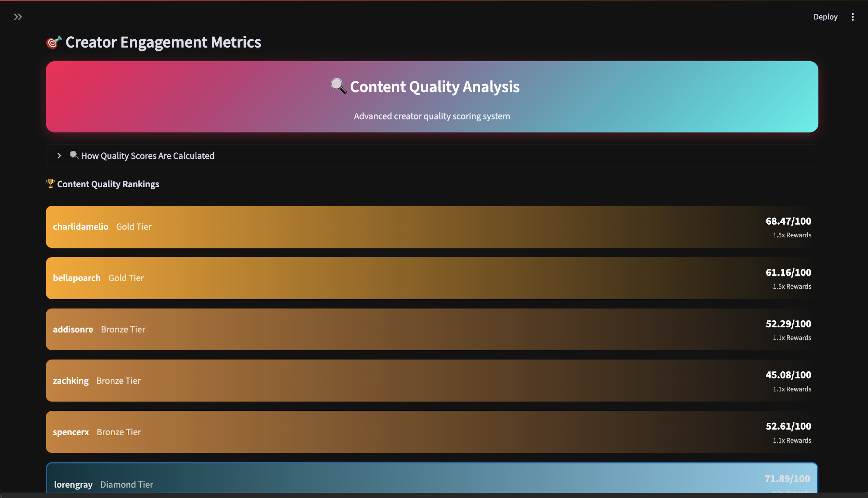The height and width of the screenshot is (498, 868).
Task: Select the spencerx ranking card
Action: [x=432, y=432]
